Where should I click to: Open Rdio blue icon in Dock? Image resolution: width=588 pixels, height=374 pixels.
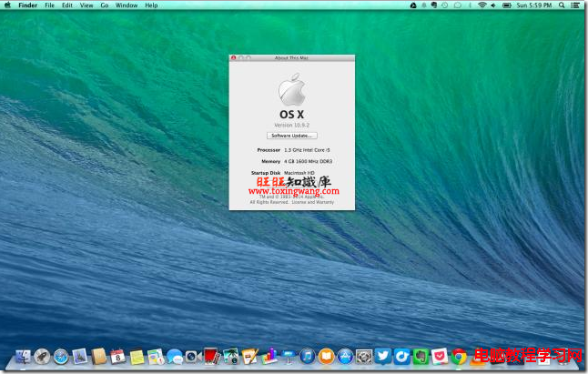coord(402,357)
